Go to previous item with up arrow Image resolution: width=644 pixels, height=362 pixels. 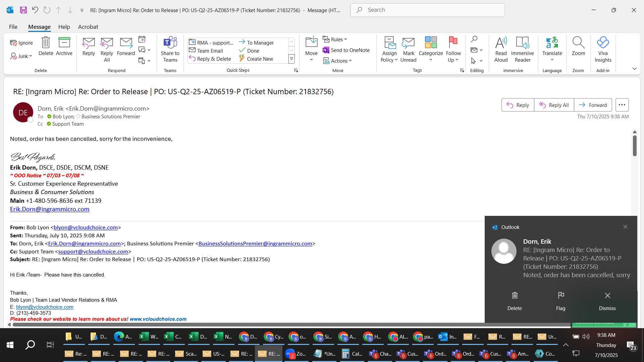tap(58, 10)
